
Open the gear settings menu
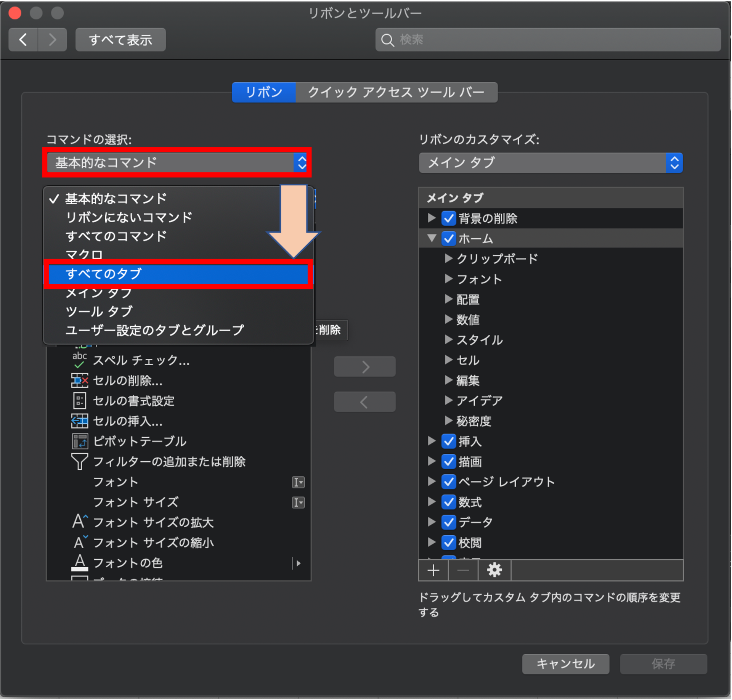point(494,571)
